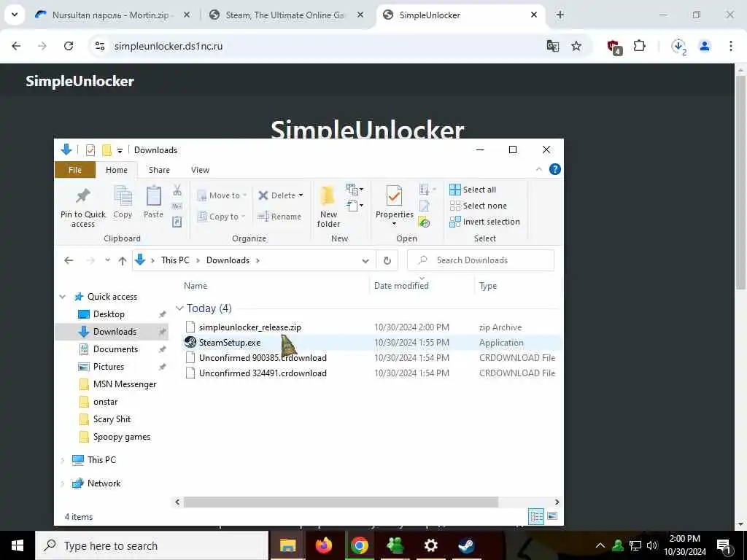Image resolution: width=747 pixels, height=560 pixels.
Task: Expand address bar history dropdown
Action: coord(365,260)
